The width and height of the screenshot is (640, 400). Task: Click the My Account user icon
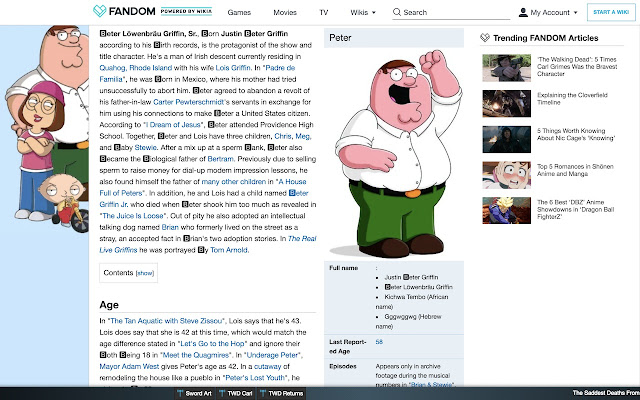(x=523, y=12)
